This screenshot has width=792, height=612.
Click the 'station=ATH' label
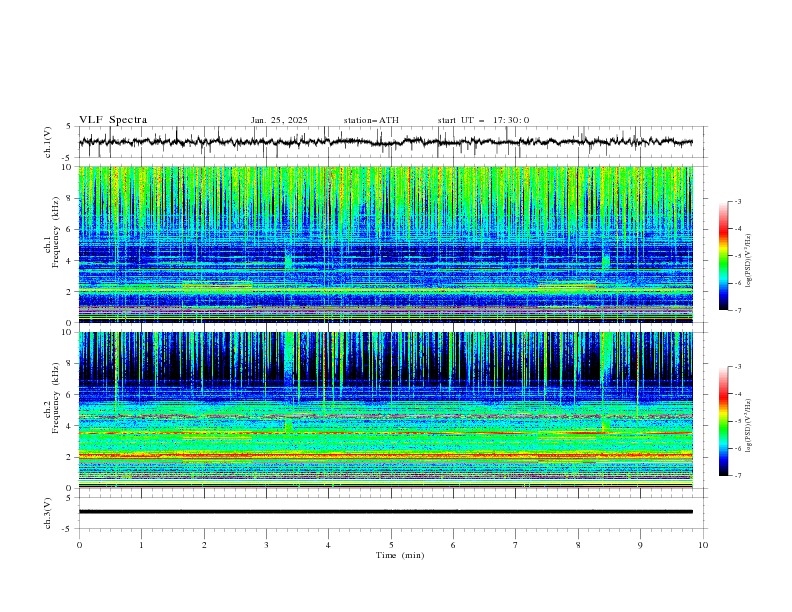click(x=371, y=120)
